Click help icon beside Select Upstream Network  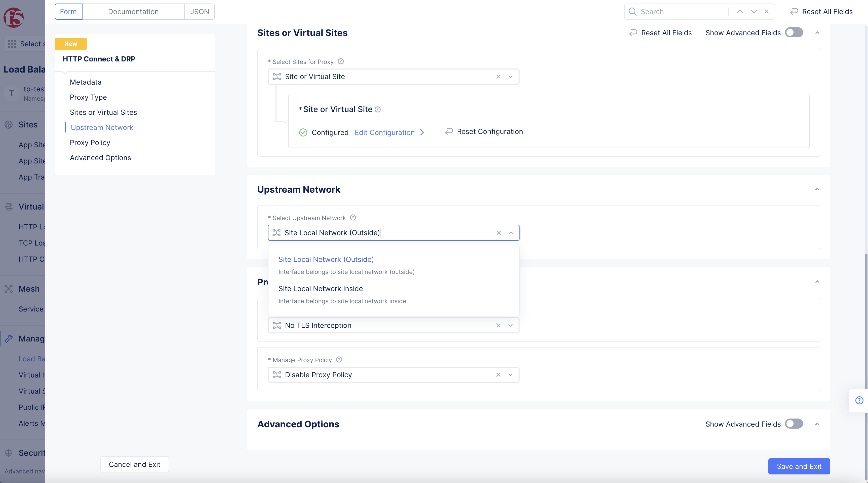[x=353, y=218]
